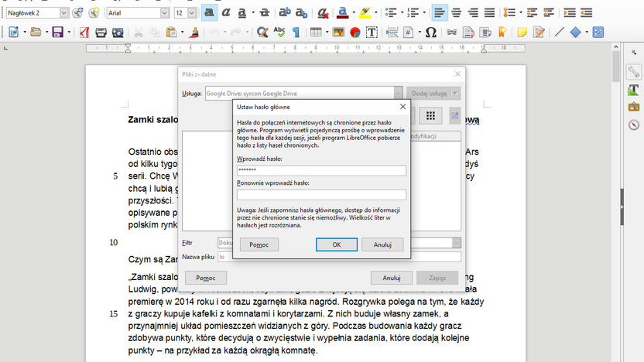Insert a basic diamond shape
644x362 pixels.
click(576, 32)
